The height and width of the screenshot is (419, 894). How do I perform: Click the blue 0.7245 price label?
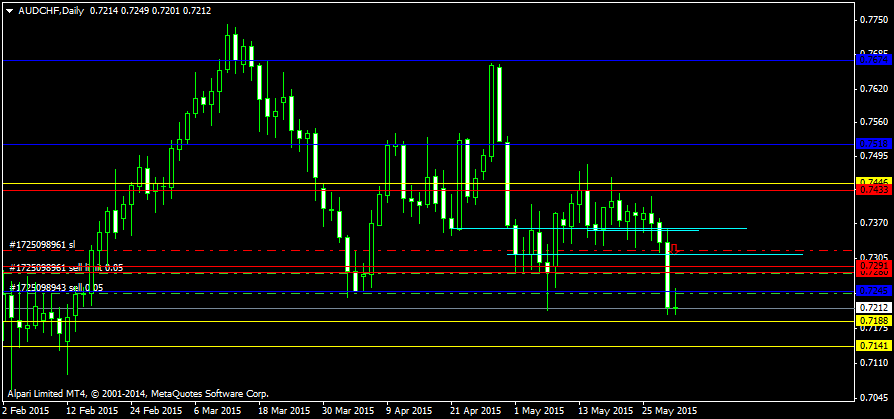(874, 291)
